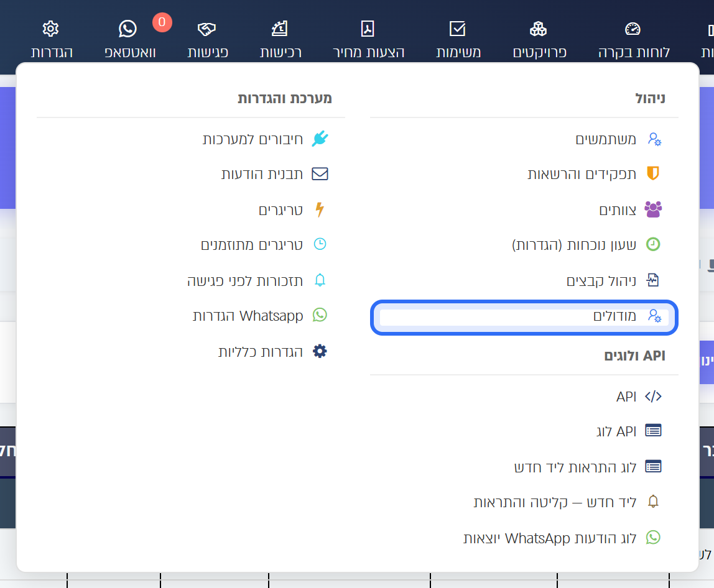Screen dimensions: 714x588
Task: Click the clock icon next to טריגרים מתוזמנים
Action: [320, 244]
